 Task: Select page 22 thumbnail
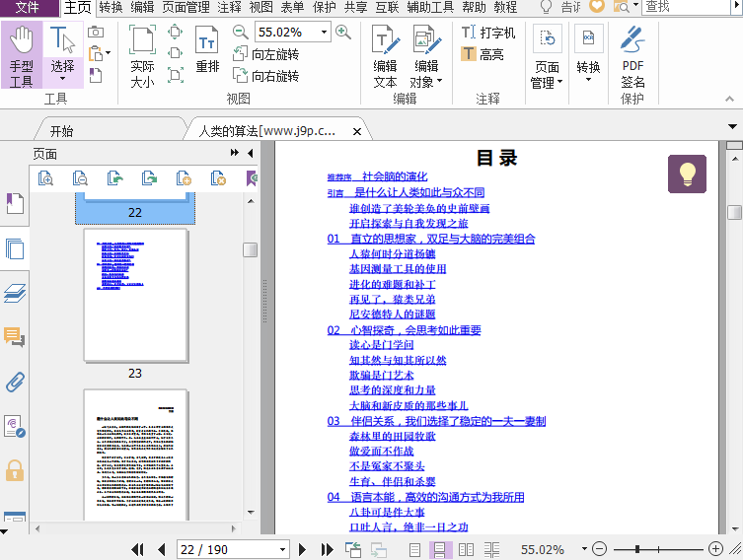[x=135, y=207]
